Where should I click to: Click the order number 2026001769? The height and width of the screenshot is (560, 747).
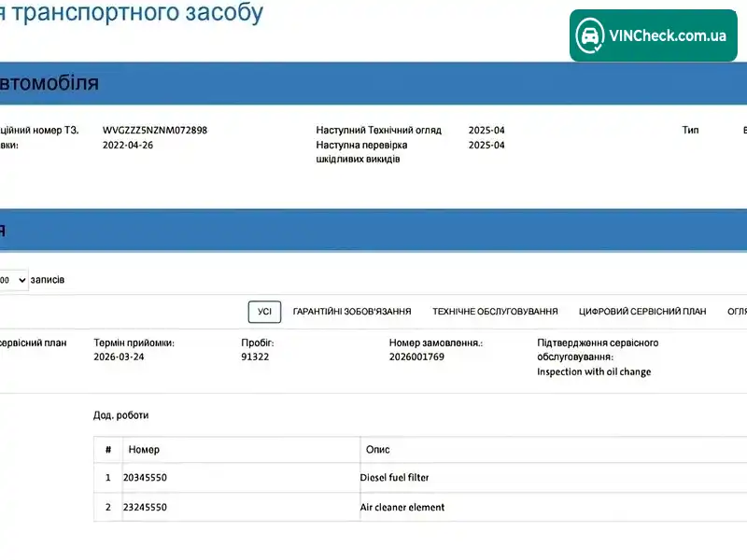[416, 357]
